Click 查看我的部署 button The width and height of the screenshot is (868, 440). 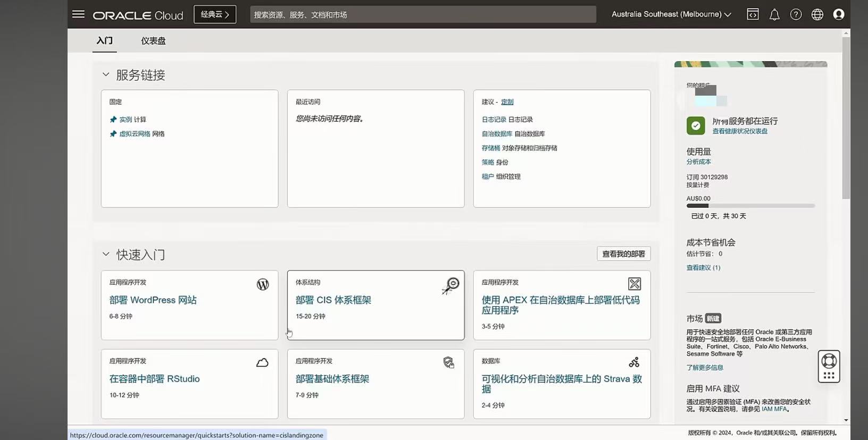[623, 254]
